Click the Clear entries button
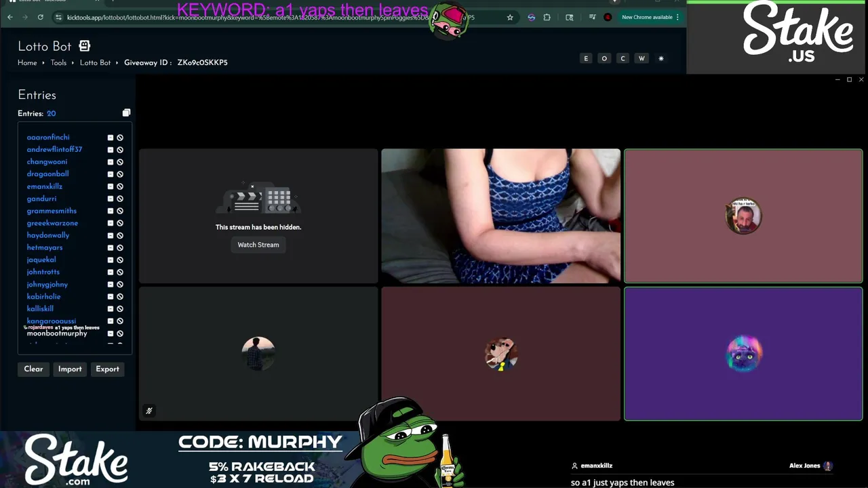 (33, 369)
